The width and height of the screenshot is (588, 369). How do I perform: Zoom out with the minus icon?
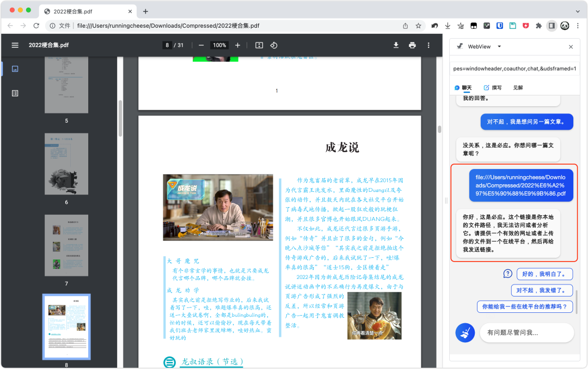point(201,45)
